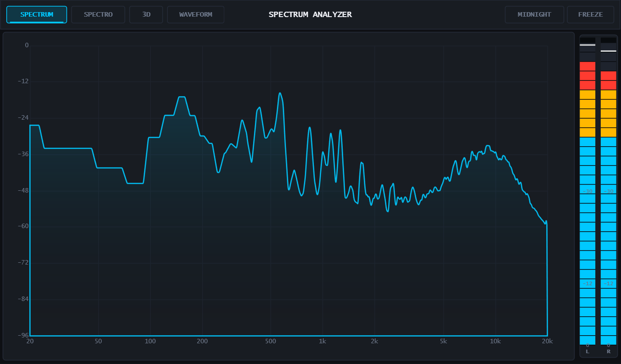Switch to the WAVEFORM view

tap(195, 14)
